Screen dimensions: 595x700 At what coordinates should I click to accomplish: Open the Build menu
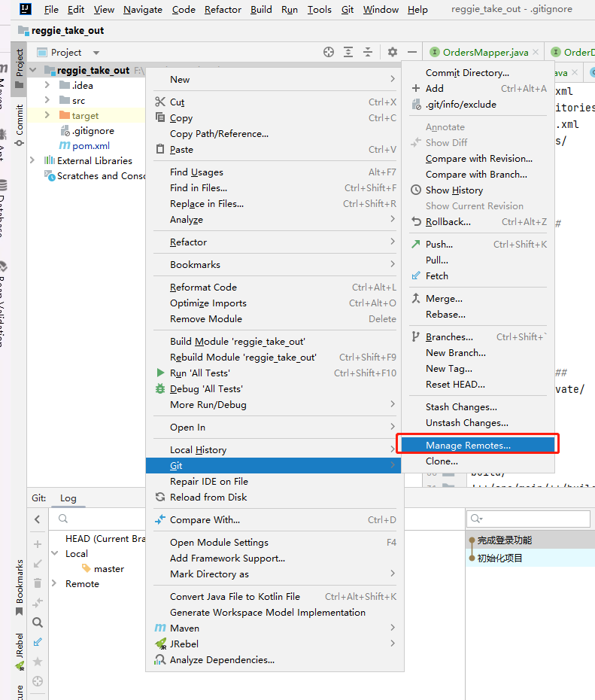[x=261, y=9]
